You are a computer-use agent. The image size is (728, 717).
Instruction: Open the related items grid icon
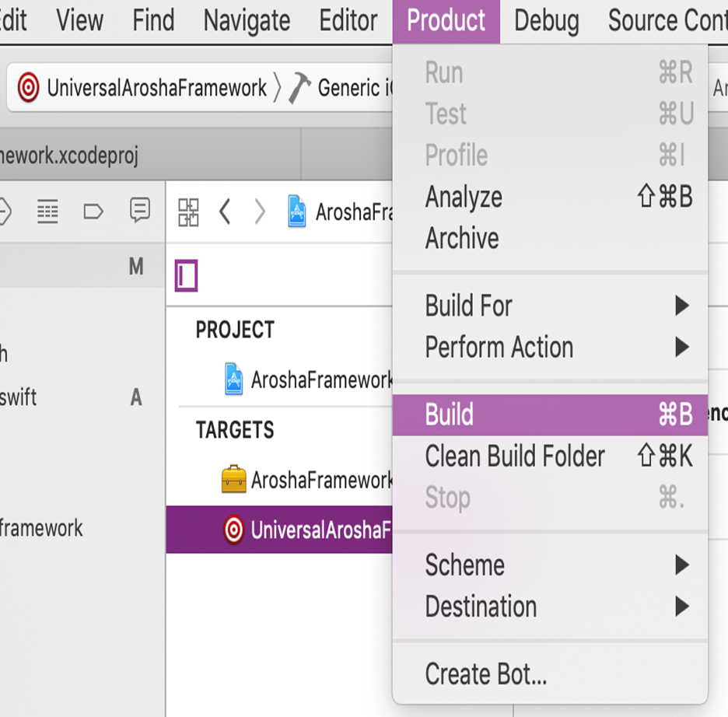pos(188,212)
